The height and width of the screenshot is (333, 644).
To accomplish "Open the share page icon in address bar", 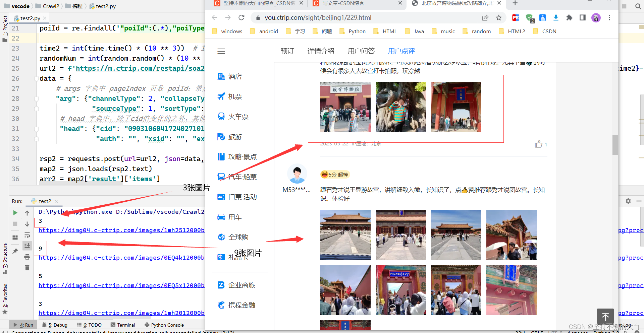I will [x=485, y=18].
